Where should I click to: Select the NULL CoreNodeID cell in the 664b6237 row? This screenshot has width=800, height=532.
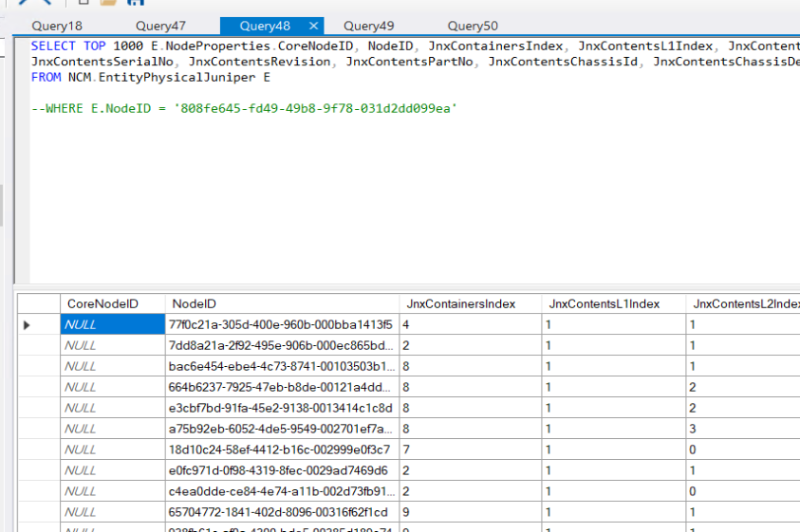tap(113, 387)
